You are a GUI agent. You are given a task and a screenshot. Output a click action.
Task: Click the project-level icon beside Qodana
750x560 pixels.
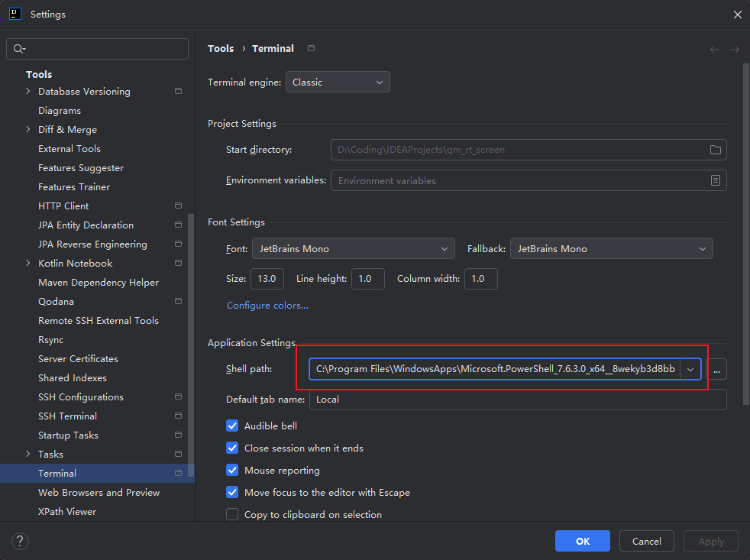click(179, 301)
